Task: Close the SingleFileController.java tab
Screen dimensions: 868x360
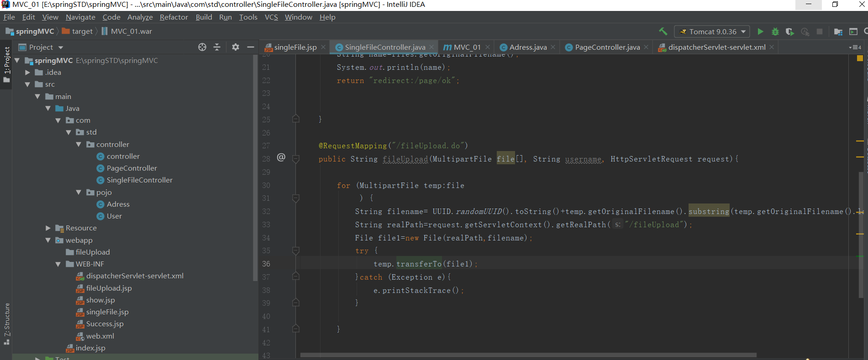Action: point(431,47)
